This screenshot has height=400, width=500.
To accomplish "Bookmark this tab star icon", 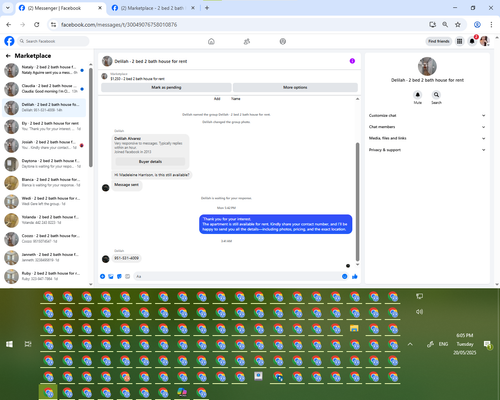I will [x=458, y=25].
